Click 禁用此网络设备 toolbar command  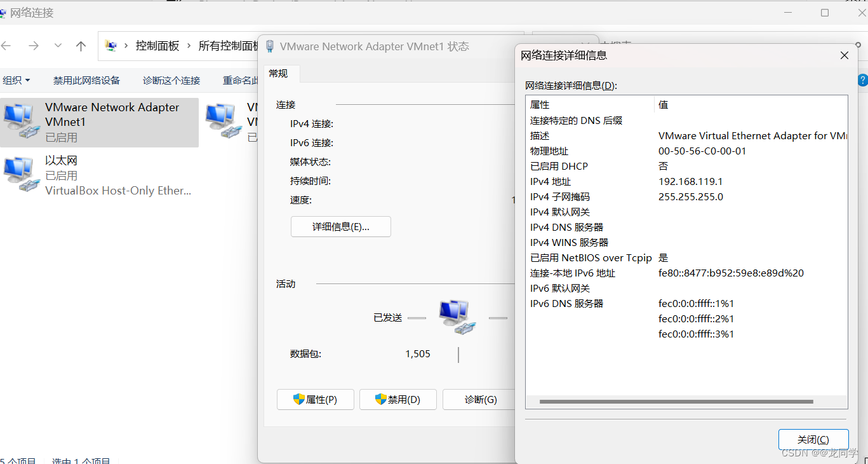click(86, 80)
